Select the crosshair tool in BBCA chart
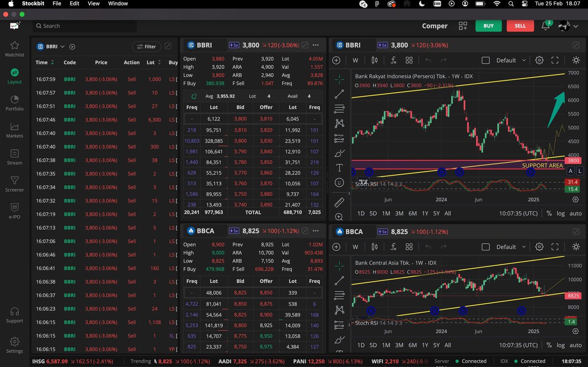Viewport: 588px width, 367px height. pyautogui.click(x=339, y=265)
